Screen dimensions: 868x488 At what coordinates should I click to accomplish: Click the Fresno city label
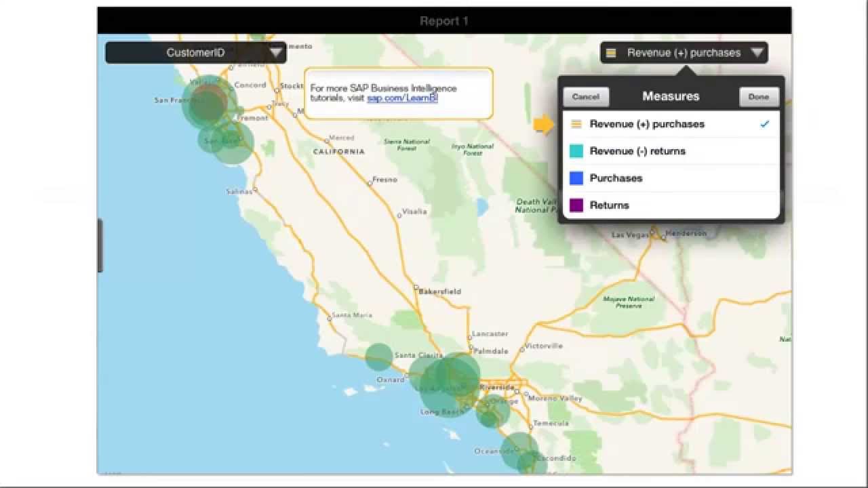coord(384,180)
